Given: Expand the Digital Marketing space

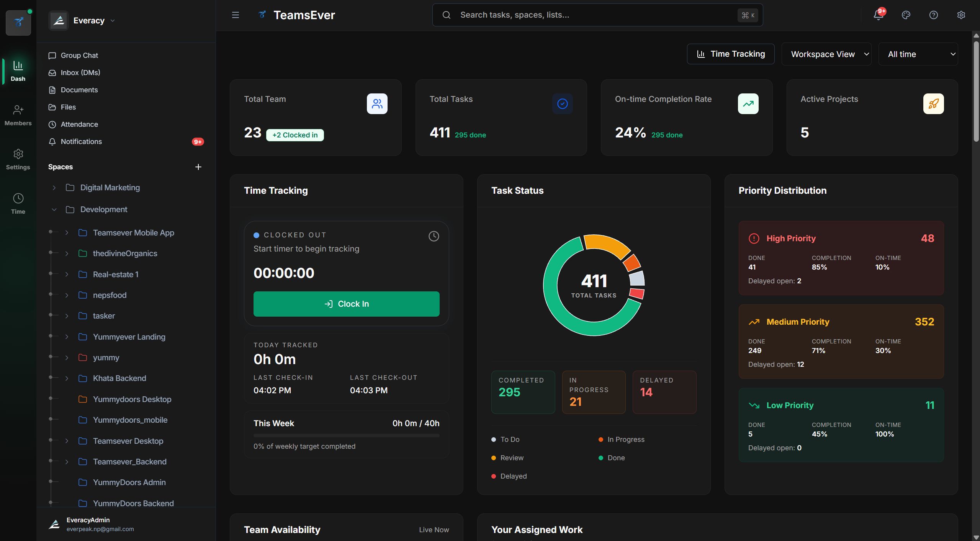Looking at the screenshot, I should 54,188.
